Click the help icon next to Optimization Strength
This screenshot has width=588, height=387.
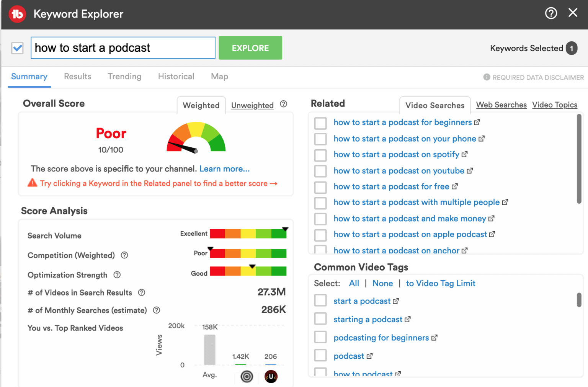tap(117, 275)
